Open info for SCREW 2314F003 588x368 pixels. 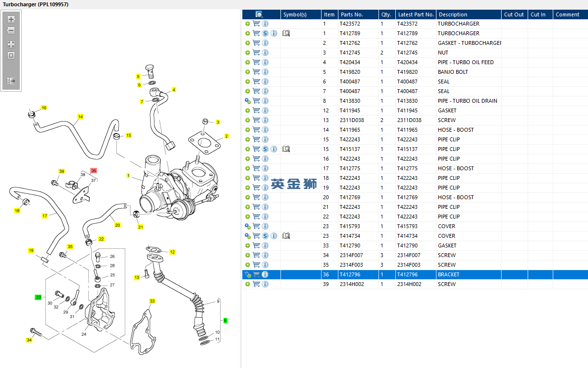pyautogui.click(x=265, y=265)
